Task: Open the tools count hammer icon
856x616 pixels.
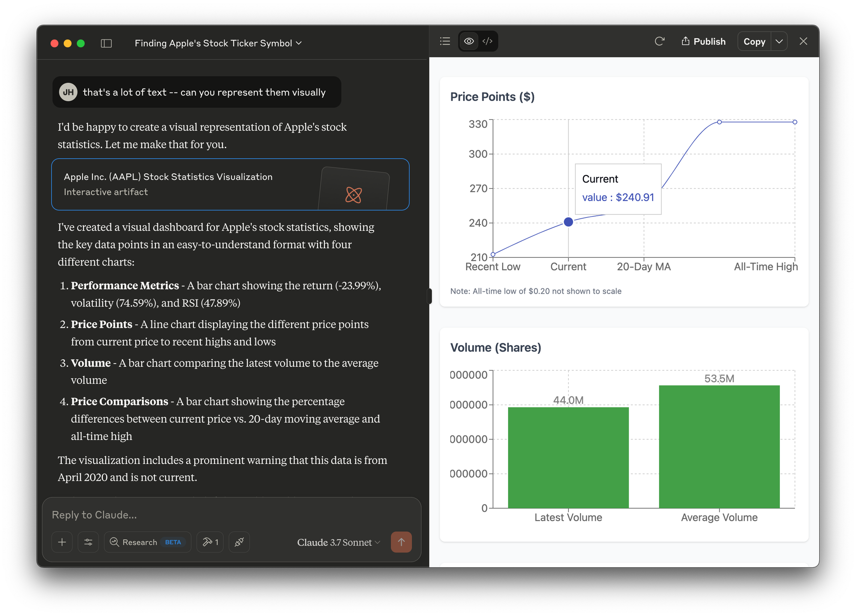Action: [210, 542]
